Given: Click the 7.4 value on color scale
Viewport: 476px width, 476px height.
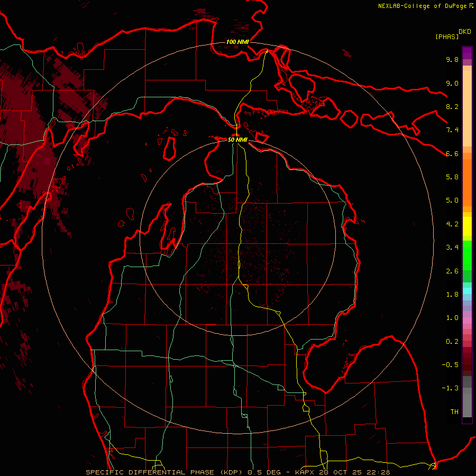Looking at the screenshot, I should coord(452,130).
